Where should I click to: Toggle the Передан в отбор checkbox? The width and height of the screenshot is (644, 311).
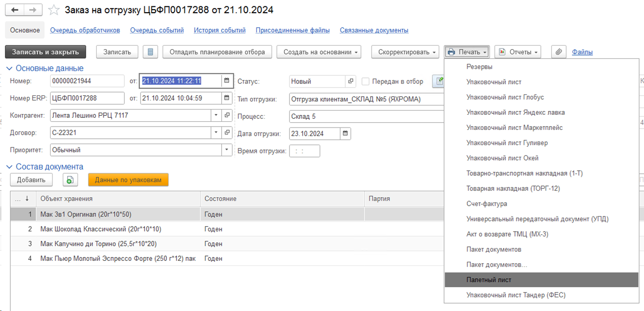(x=366, y=82)
